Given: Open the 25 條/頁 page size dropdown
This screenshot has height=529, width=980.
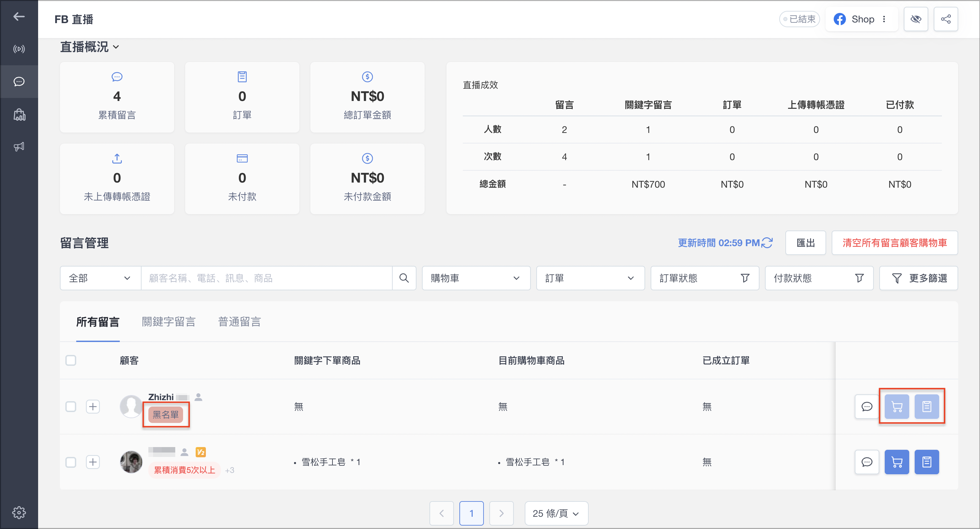Looking at the screenshot, I should coord(556,513).
